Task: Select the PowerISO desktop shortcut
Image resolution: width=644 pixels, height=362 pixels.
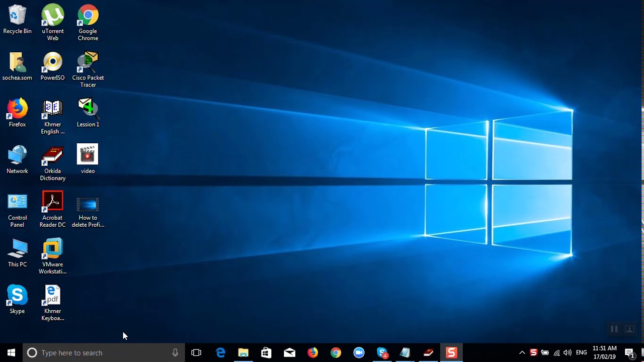Action: coord(52,66)
